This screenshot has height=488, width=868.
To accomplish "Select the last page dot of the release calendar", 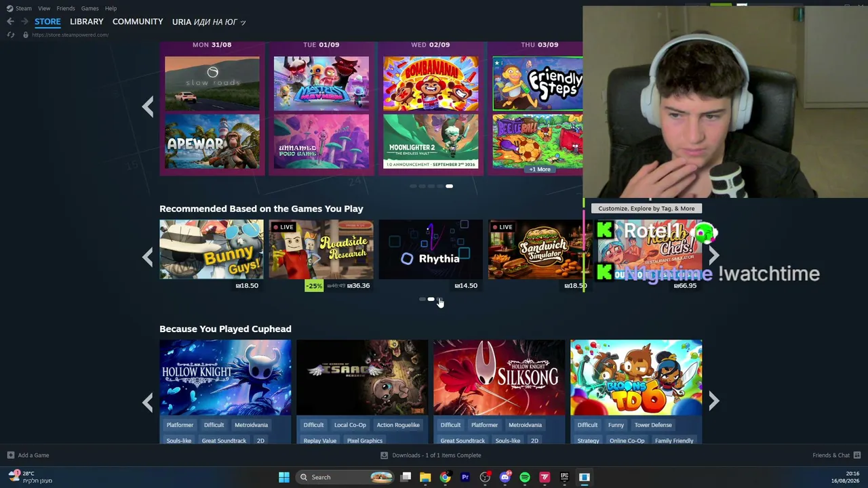I will pyautogui.click(x=449, y=186).
